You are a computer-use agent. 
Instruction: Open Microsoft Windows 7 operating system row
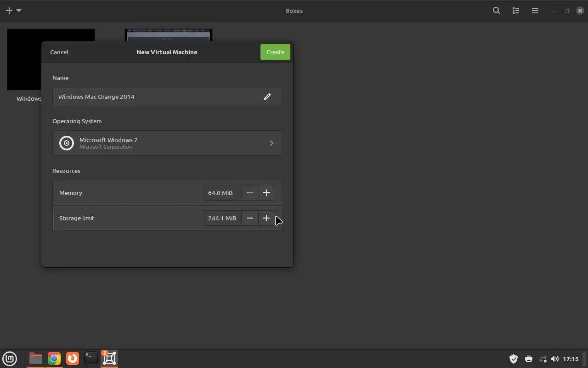(x=167, y=143)
